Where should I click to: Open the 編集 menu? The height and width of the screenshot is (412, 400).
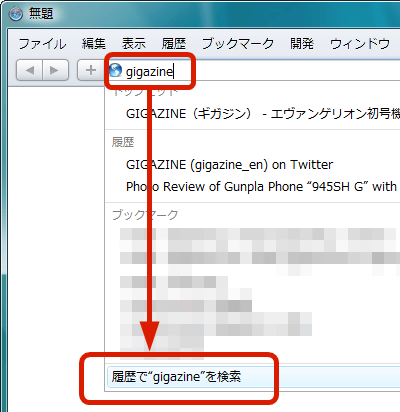[94, 44]
